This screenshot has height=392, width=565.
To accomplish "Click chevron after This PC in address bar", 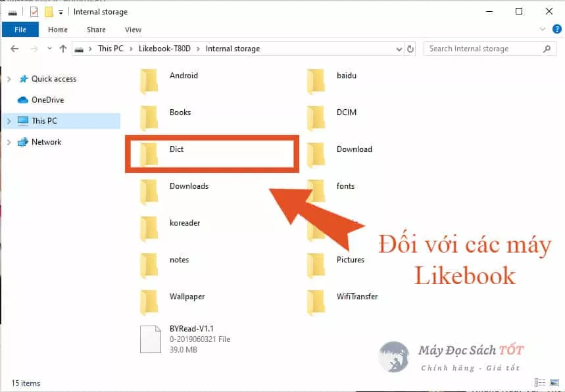I will coord(131,49).
